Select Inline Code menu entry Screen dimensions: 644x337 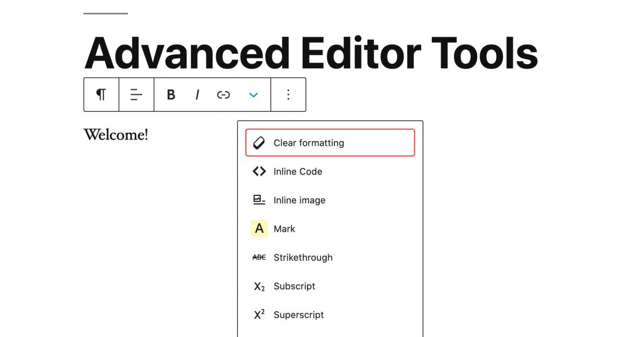point(298,172)
